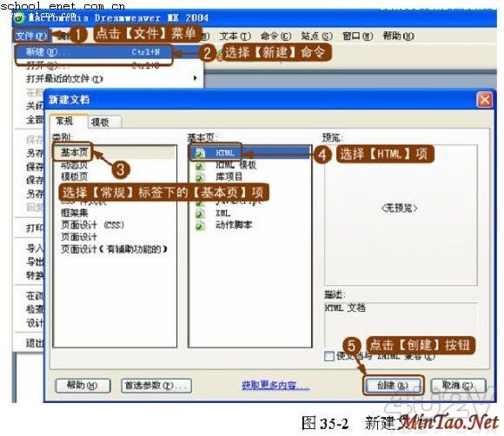Viewport: 504px width, 436px height.
Task: Open 首选参数(P)... preferences button
Action: tap(156, 386)
